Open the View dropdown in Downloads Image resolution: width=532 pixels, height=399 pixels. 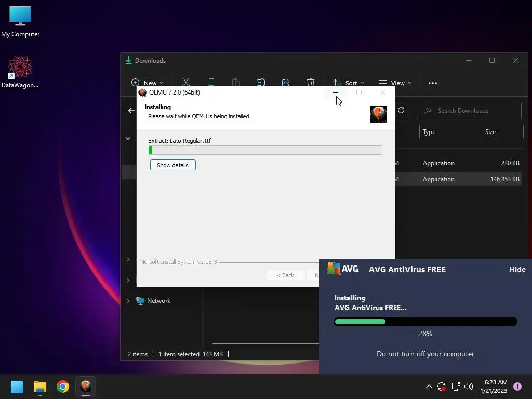click(x=395, y=83)
